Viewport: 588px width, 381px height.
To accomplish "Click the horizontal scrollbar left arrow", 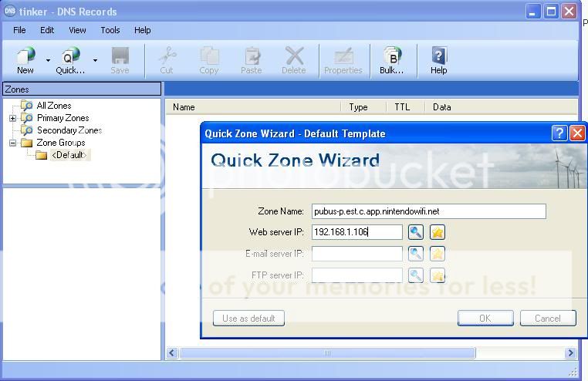I will pos(172,353).
